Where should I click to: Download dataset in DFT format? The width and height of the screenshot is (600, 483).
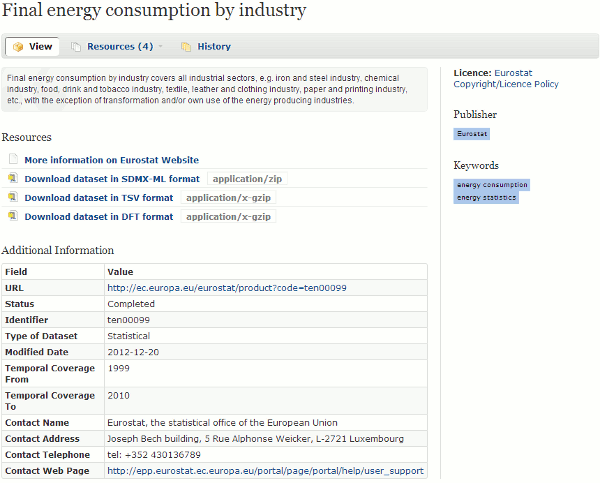pyautogui.click(x=99, y=217)
